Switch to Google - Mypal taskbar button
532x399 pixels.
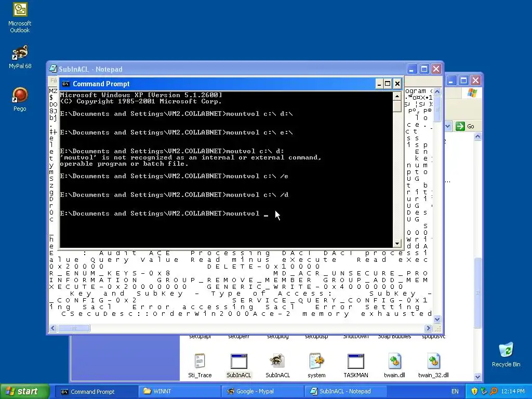pyautogui.click(x=263, y=391)
